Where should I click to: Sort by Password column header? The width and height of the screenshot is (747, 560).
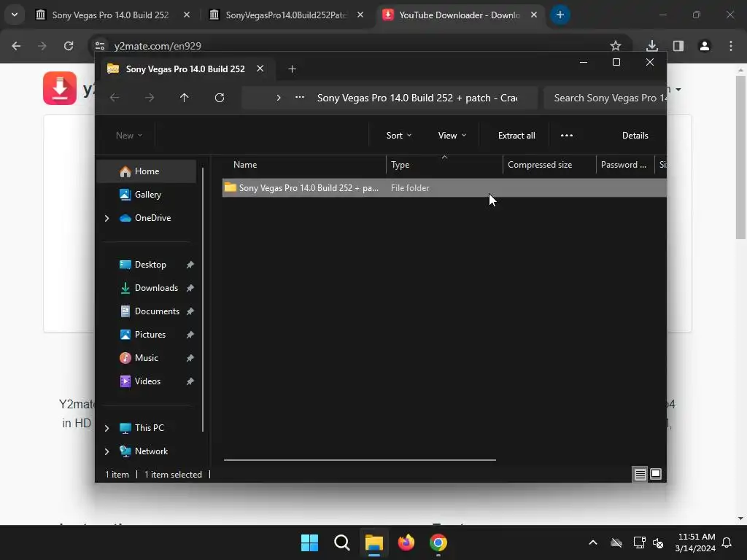click(625, 165)
